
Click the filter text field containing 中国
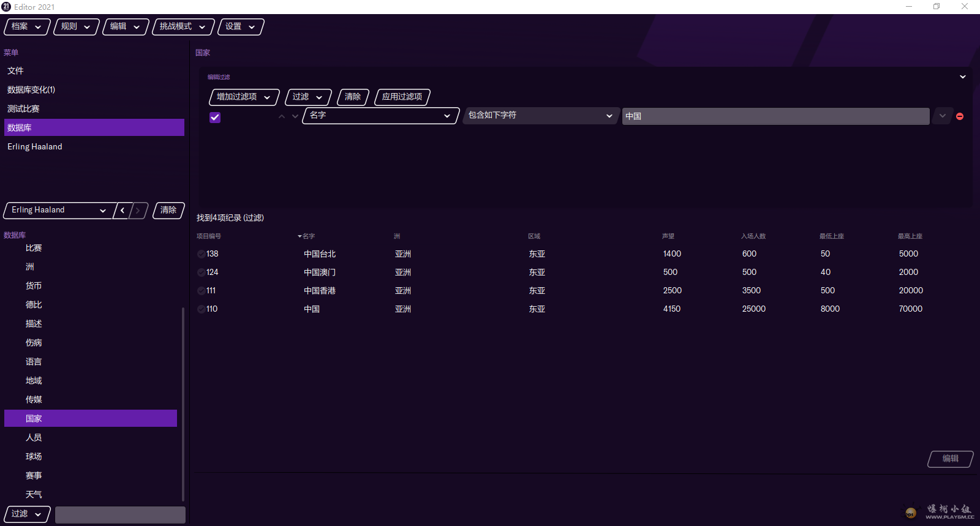[x=775, y=116]
